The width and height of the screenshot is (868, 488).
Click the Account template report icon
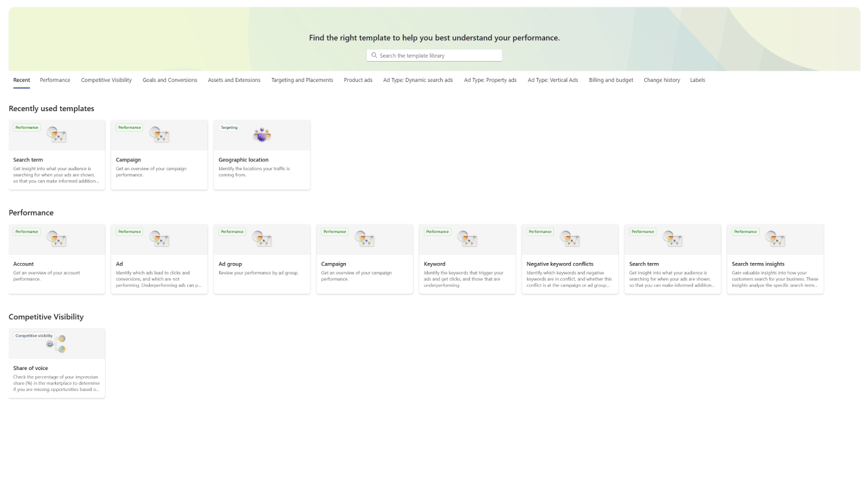coord(57,239)
